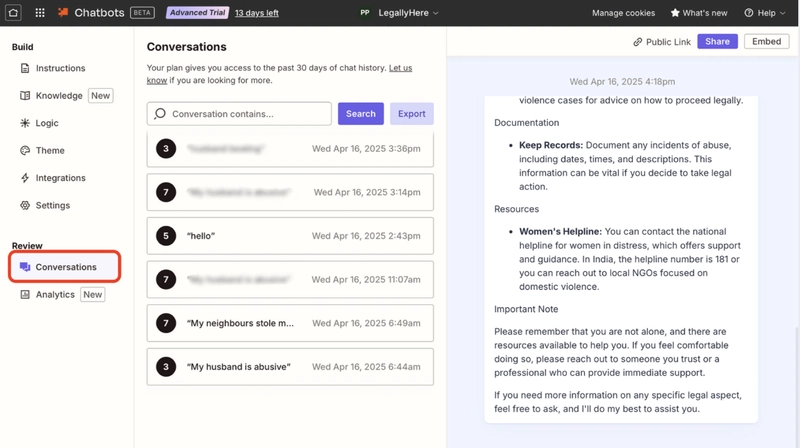The height and width of the screenshot is (448, 800).
Task: Expand the Help menu chevron
Action: pyautogui.click(x=783, y=13)
